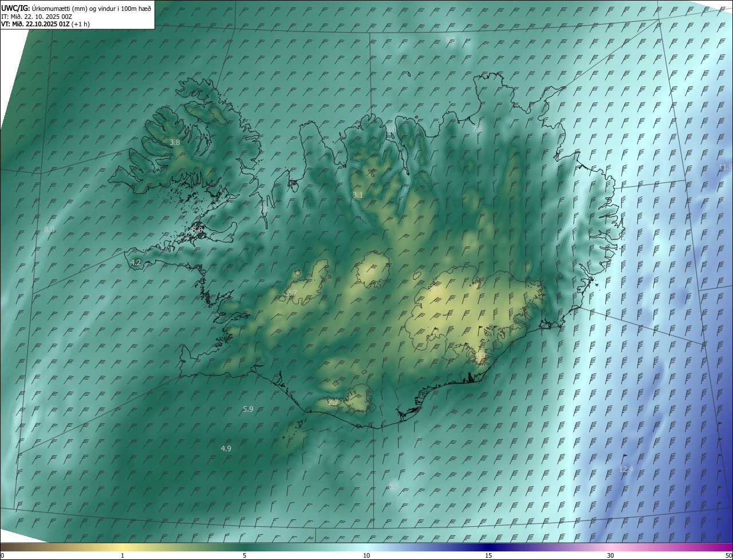Click the colorbar tick label 15
This screenshot has height=560, width=733.
tap(488, 555)
